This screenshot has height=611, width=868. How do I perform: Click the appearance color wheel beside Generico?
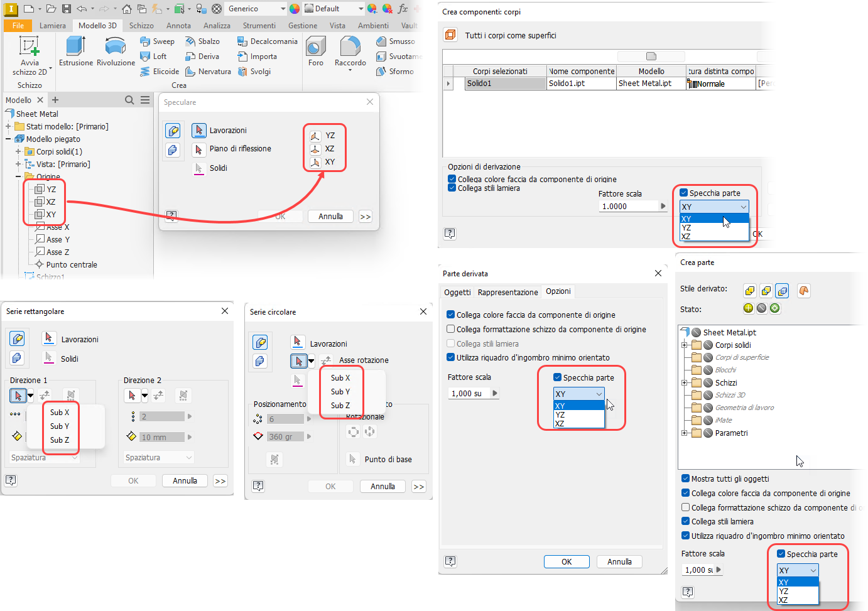click(295, 9)
